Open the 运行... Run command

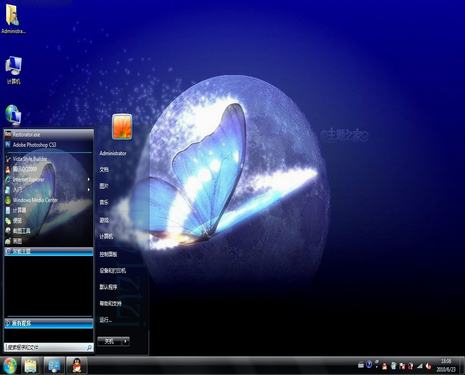(x=105, y=320)
